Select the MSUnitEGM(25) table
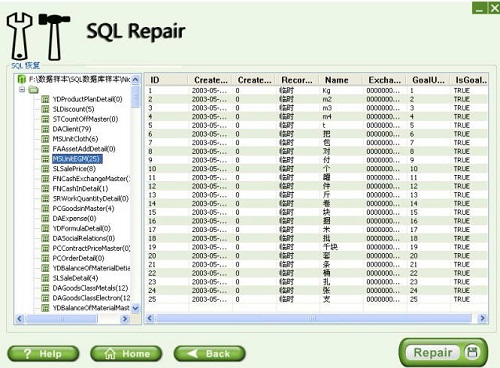The width and height of the screenshot is (500, 368). tap(77, 159)
